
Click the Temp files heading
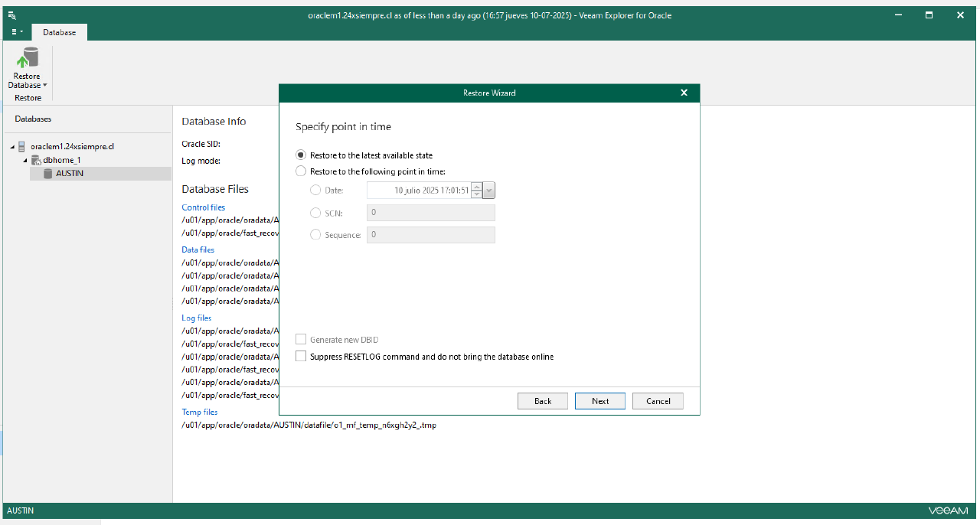(200, 412)
